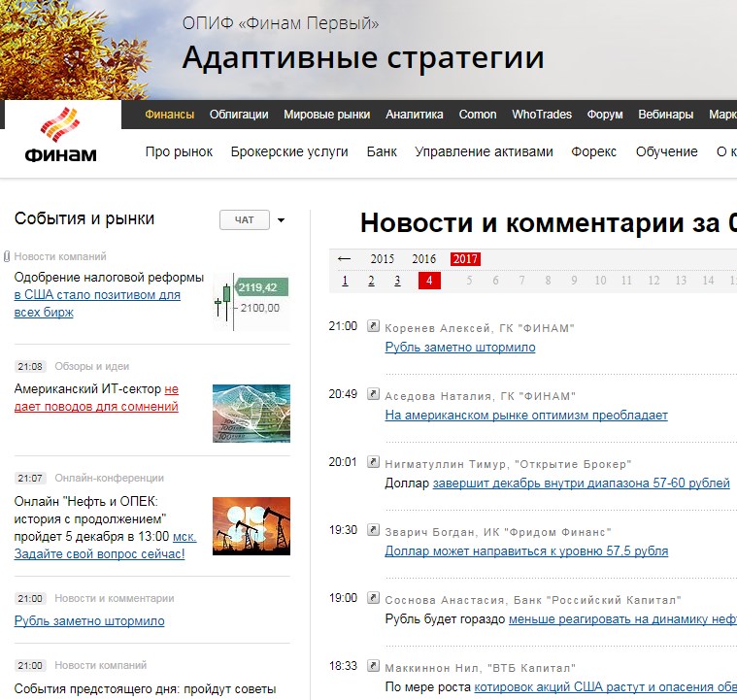737x700 pixels.
Task: Click Онлайн-конференции category label
Action: click(109, 478)
